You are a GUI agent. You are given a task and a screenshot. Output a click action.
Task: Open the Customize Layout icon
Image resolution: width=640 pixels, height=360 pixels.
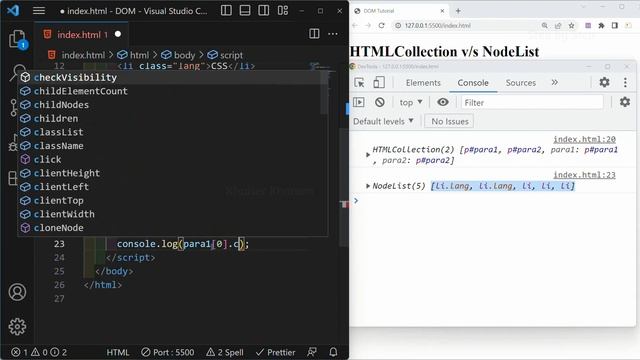click(283, 11)
